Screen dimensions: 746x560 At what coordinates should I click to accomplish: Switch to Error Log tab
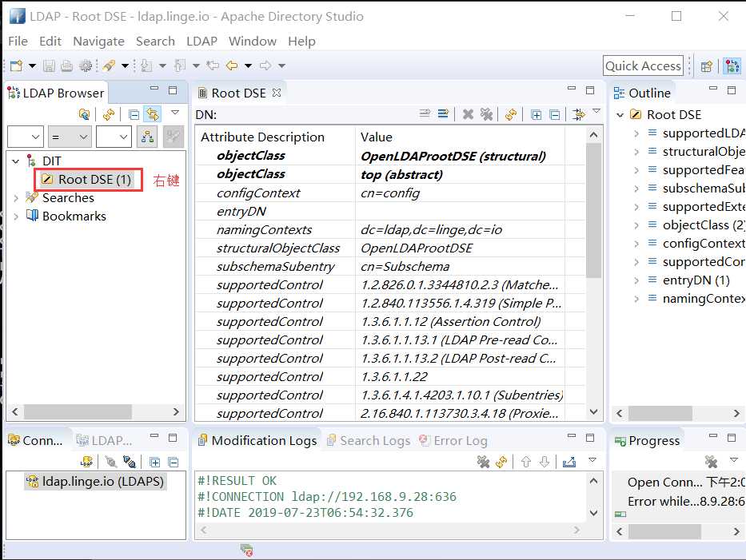click(x=453, y=441)
